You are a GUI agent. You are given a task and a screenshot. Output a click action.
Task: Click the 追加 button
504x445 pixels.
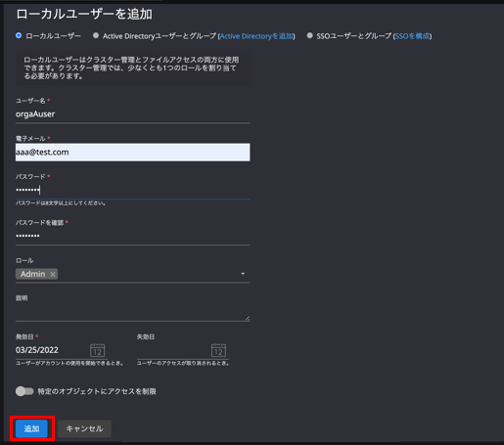pyautogui.click(x=31, y=428)
